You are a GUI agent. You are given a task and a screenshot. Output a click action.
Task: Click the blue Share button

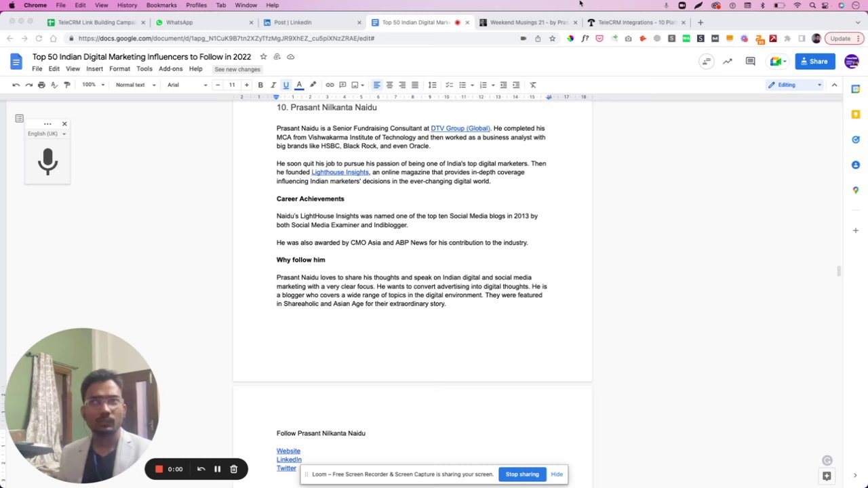815,62
